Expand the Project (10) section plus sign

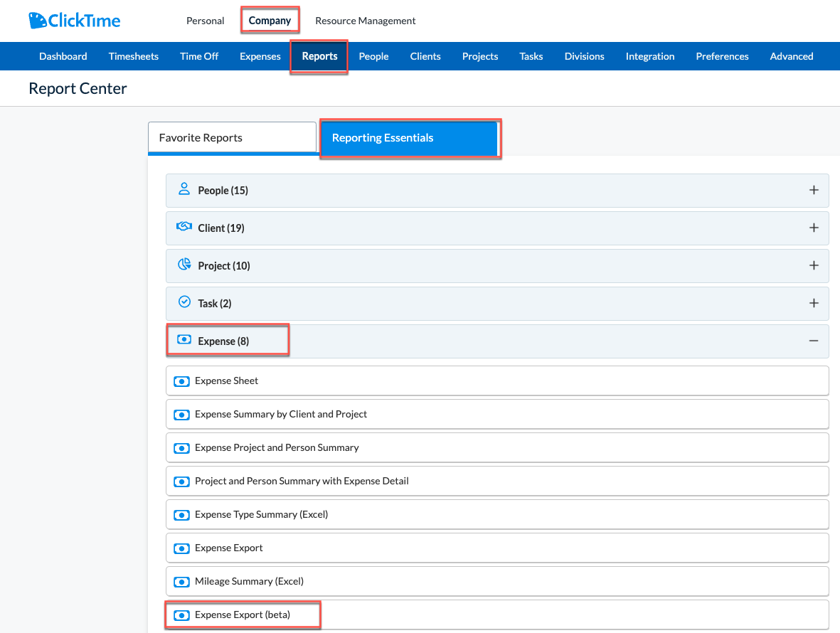pyautogui.click(x=814, y=265)
